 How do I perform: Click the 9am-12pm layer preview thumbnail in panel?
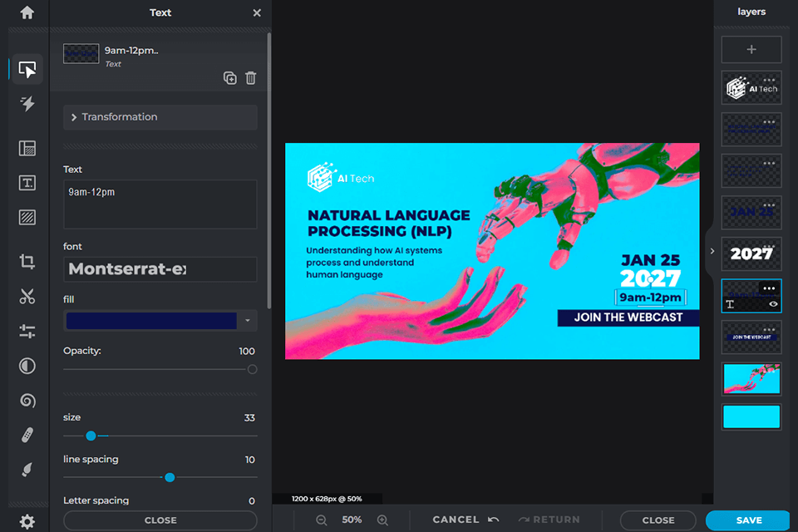pos(81,53)
